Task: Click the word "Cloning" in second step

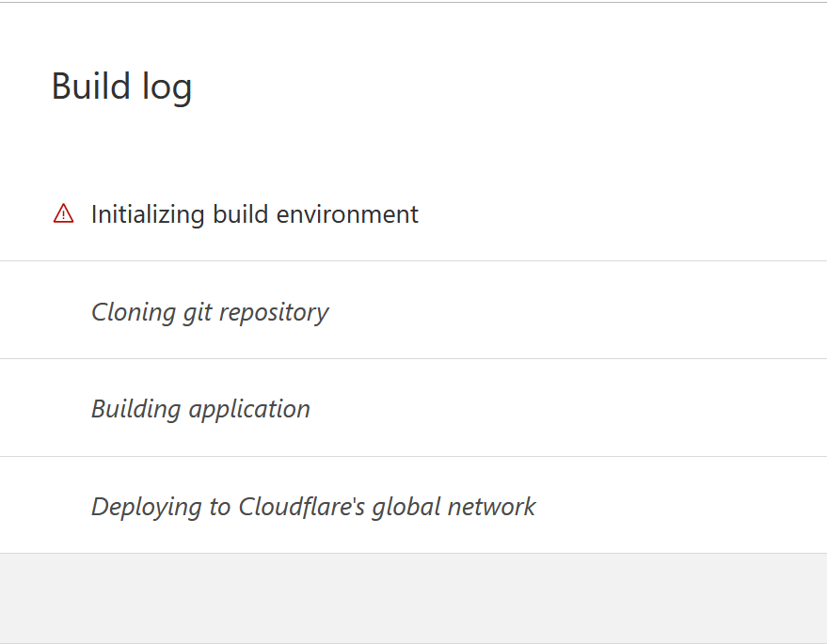Action: pos(131,312)
